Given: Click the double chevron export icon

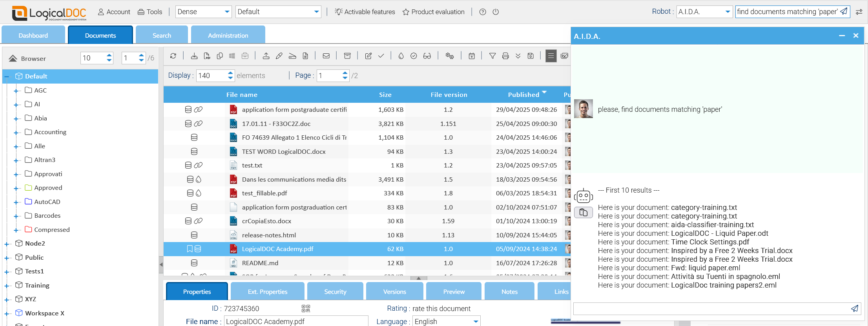Looking at the screenshot, I should [x=518, y=56].
